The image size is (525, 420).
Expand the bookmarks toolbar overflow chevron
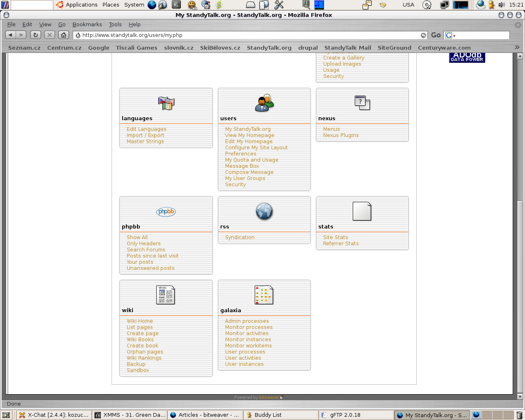517,48
